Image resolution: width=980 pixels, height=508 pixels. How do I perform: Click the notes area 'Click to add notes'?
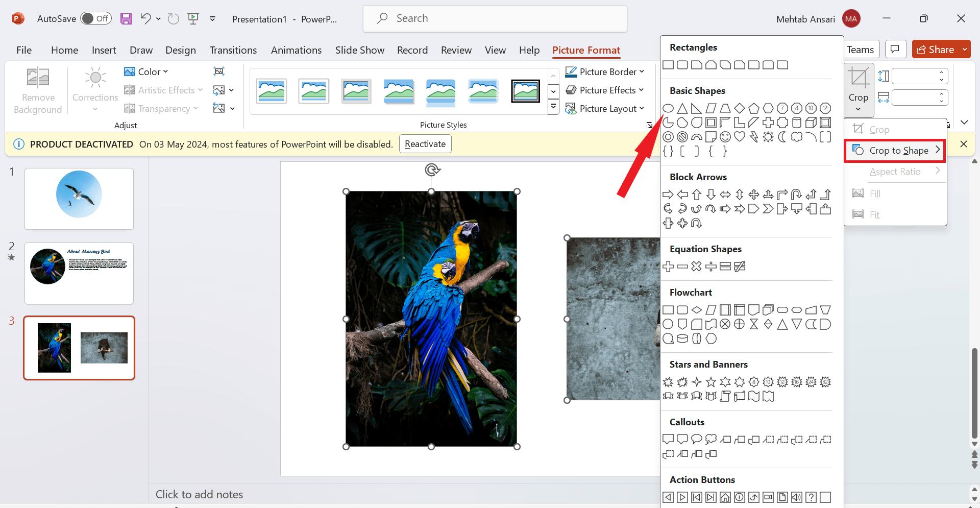click(x=199, y=494)
